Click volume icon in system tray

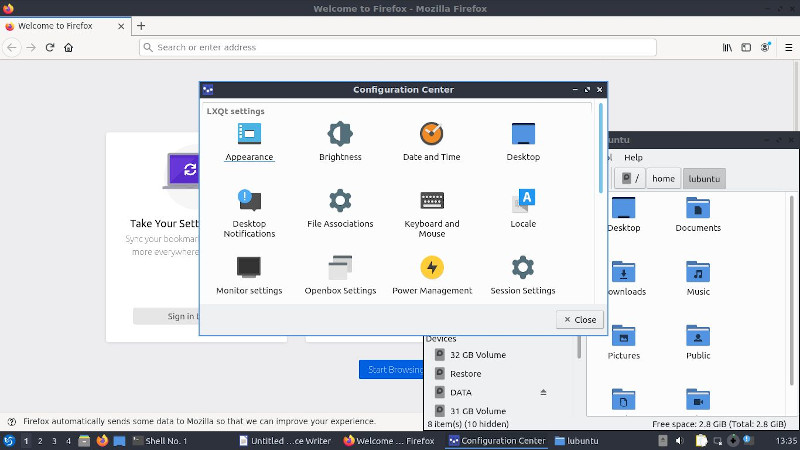click(x=679, y=441)
